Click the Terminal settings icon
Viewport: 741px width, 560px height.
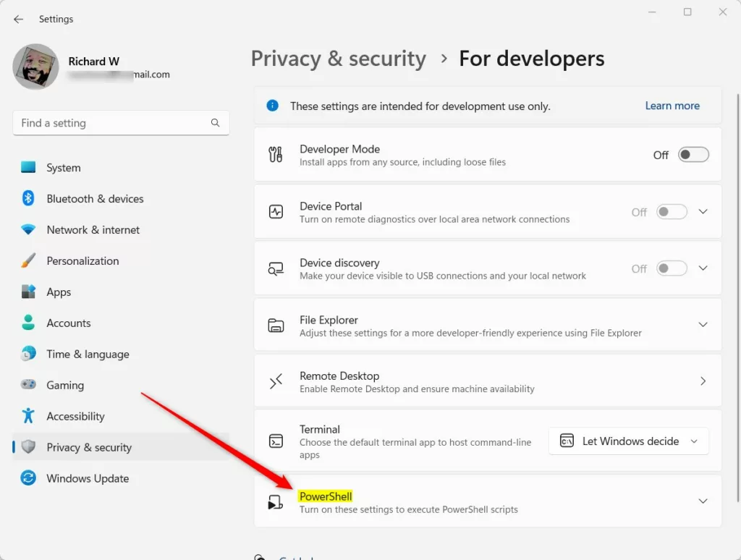[x=276, y=441]
